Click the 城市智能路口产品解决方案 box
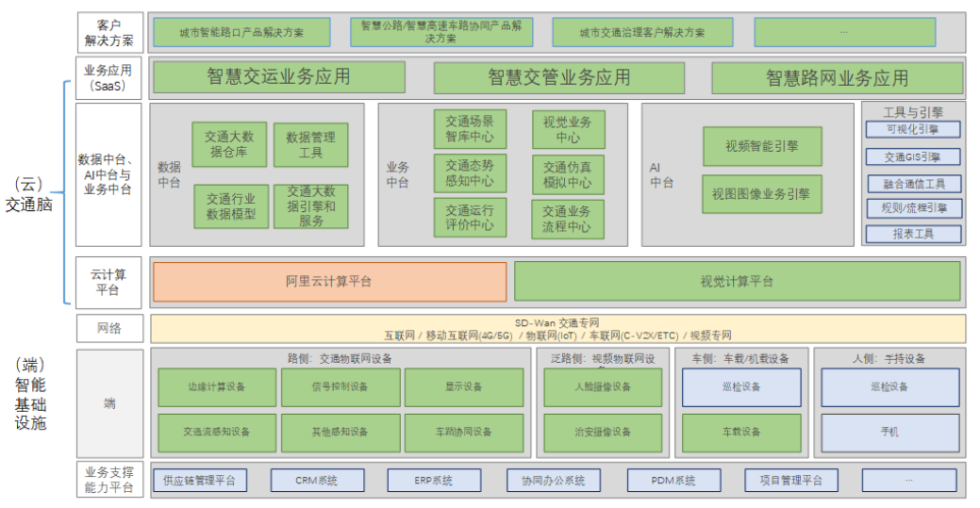Viewport: 980px width, 508px height. 241,32
